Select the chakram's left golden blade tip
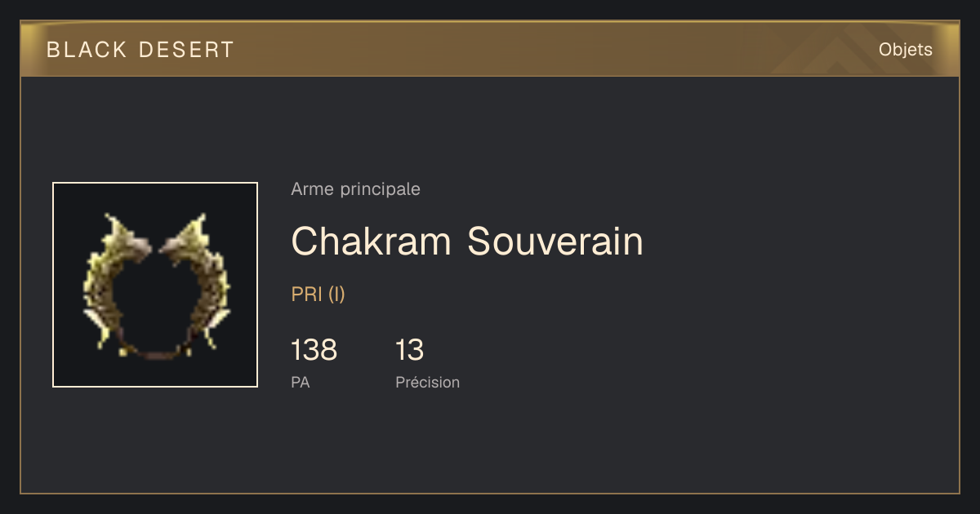The width and height of the screenshot is (980, 514). tap(113, 224)
